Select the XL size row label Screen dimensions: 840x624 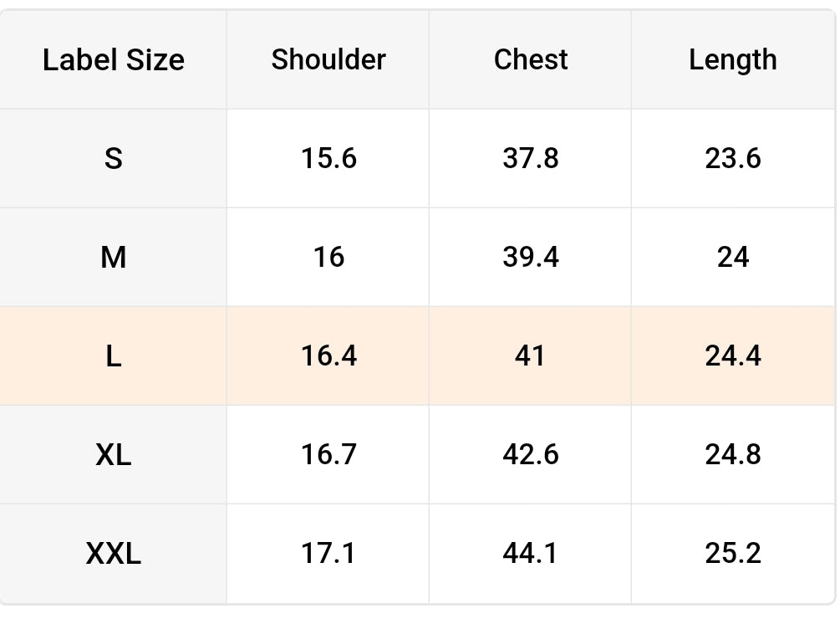(114, 454)
